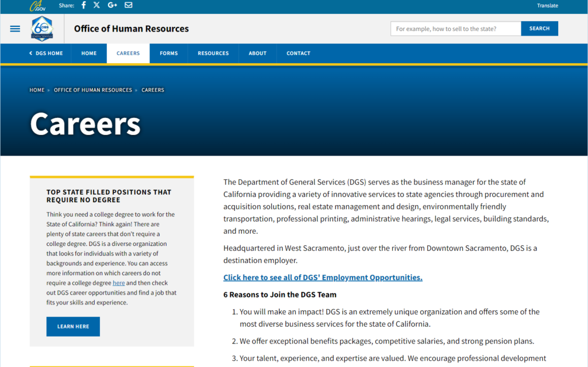Click the Search button

tap(539, 29)
